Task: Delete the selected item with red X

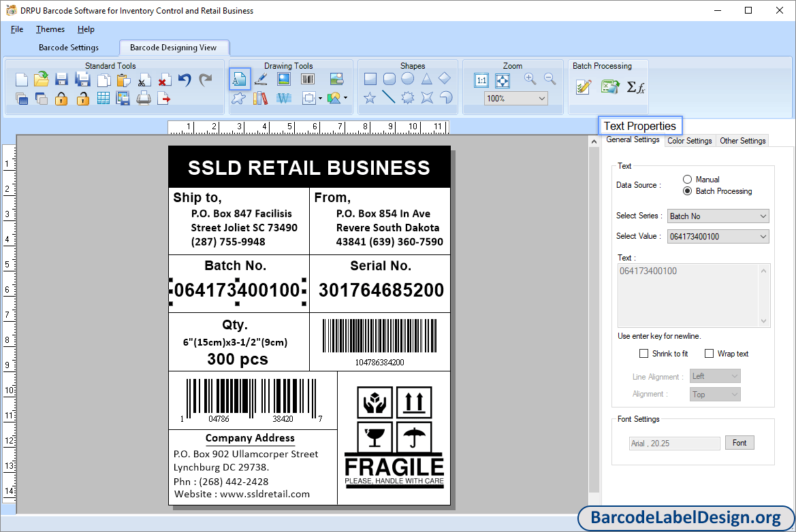Action: pos(164,80)
